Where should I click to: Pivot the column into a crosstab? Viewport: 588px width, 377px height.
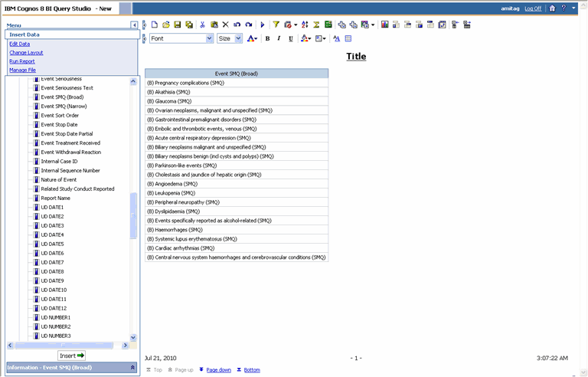tap(407, 25)
